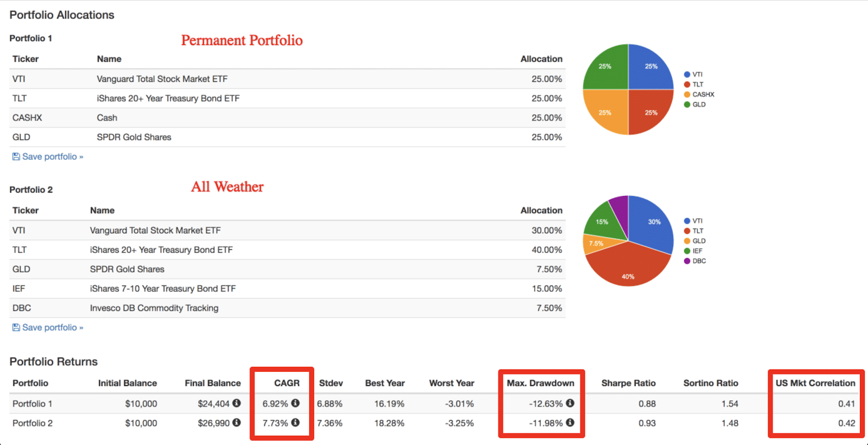Click info icon beside $24,404 final balance
868x445 pixels.
237,403
